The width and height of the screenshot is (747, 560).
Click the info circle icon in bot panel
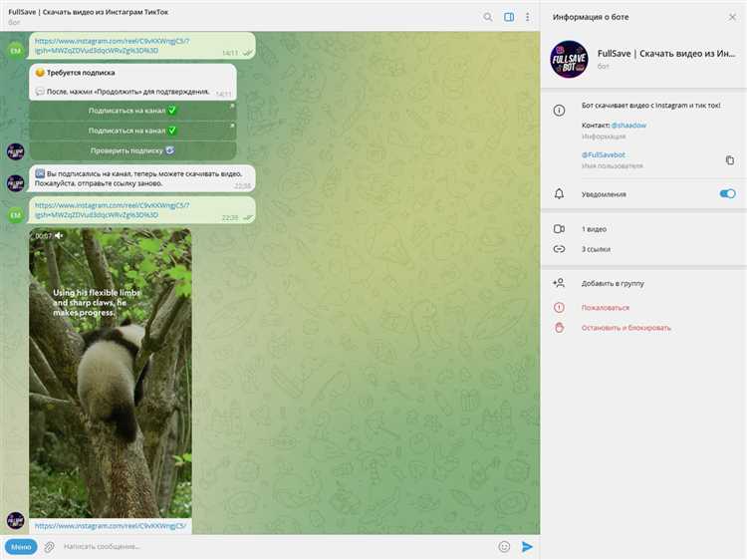coord(559,111)
